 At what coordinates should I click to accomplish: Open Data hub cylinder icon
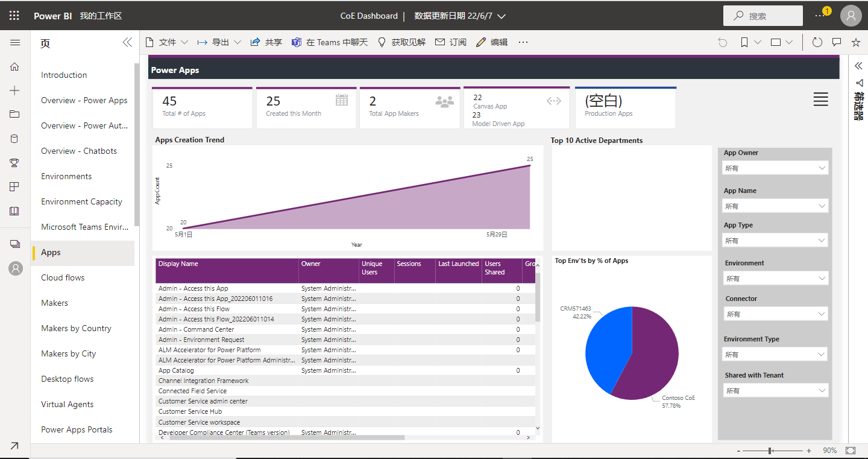15,139
